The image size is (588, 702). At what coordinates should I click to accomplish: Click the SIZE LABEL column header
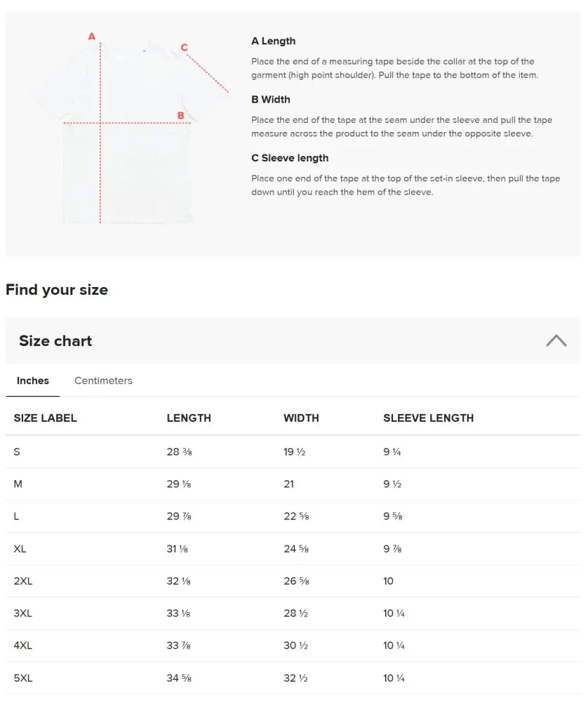click(x=45, y=418)
